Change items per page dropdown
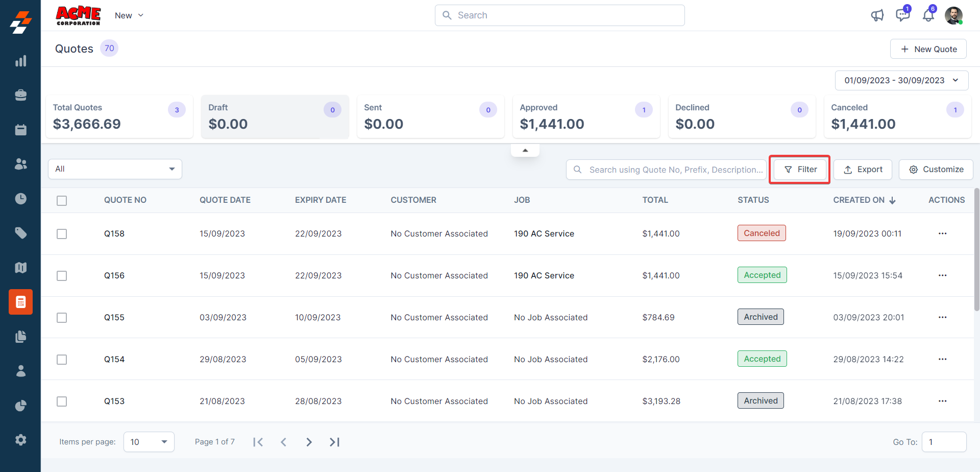 click(x=149, y=442)
